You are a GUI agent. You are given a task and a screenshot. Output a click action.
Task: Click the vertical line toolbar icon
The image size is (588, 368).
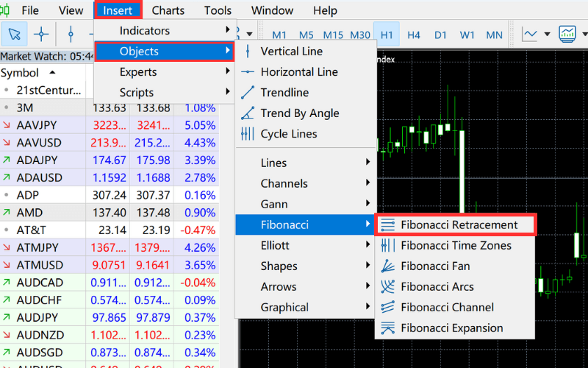pos(71,34)
